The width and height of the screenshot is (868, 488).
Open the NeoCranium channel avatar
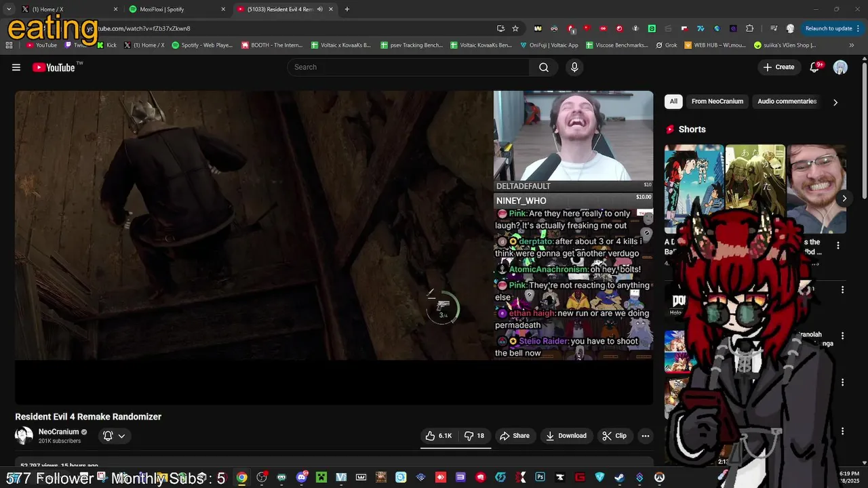(x=24, y=436)
